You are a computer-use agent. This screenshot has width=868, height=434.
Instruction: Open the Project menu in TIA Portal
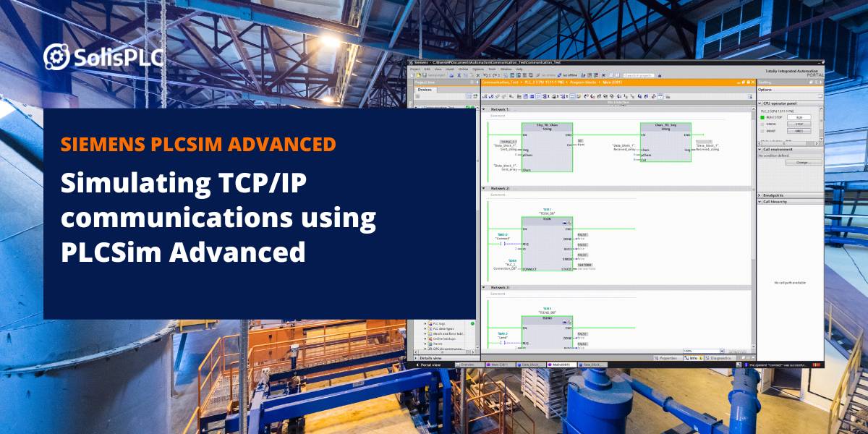(414, 69)
